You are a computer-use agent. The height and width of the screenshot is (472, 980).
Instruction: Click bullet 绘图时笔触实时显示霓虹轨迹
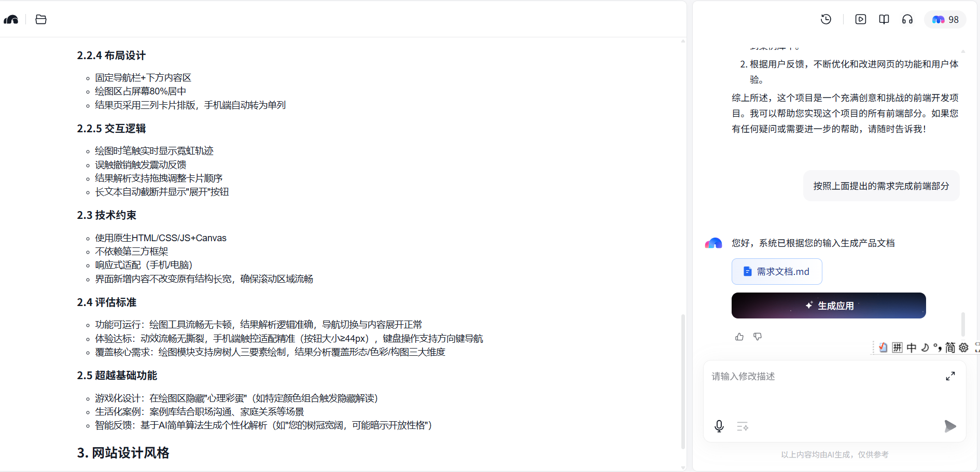[x=155, y=151]
